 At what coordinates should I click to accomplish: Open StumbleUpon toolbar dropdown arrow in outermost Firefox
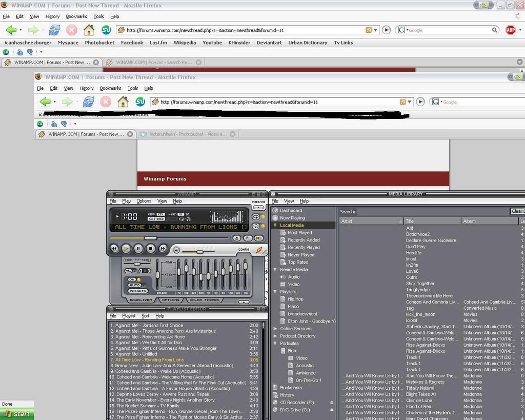pyautogui.click(x=41, y=52)
